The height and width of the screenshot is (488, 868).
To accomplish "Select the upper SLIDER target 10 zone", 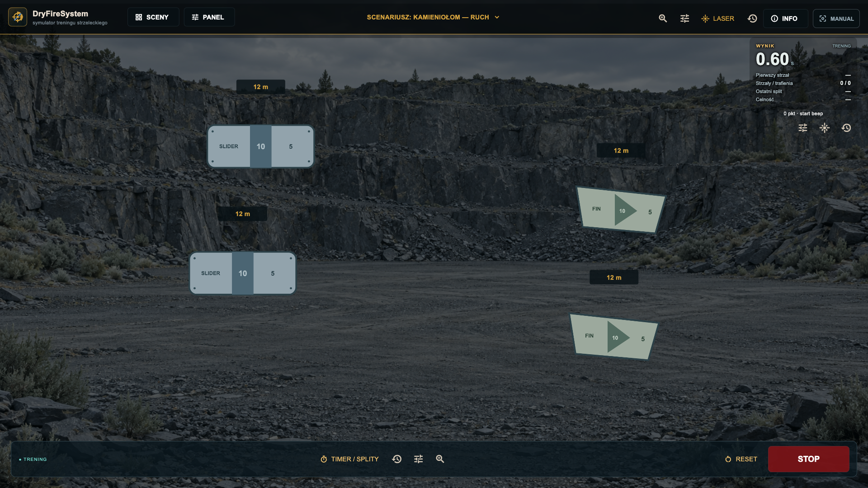I will (x=261, y=146).
